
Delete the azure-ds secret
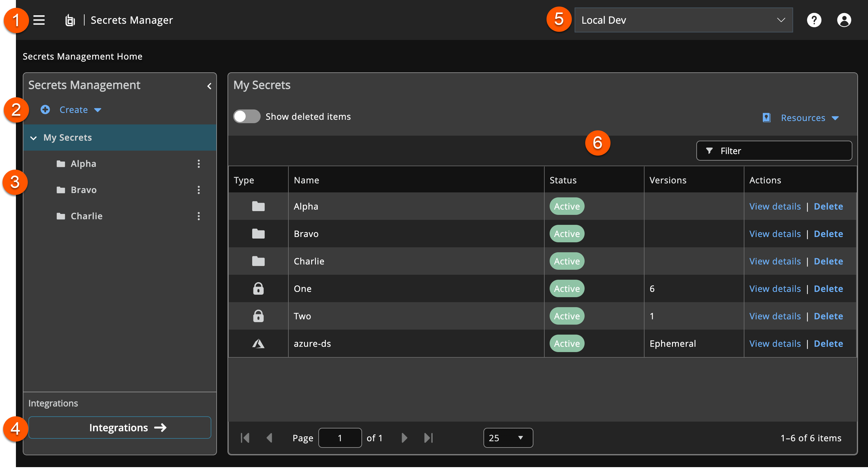(x=828, y=343)
